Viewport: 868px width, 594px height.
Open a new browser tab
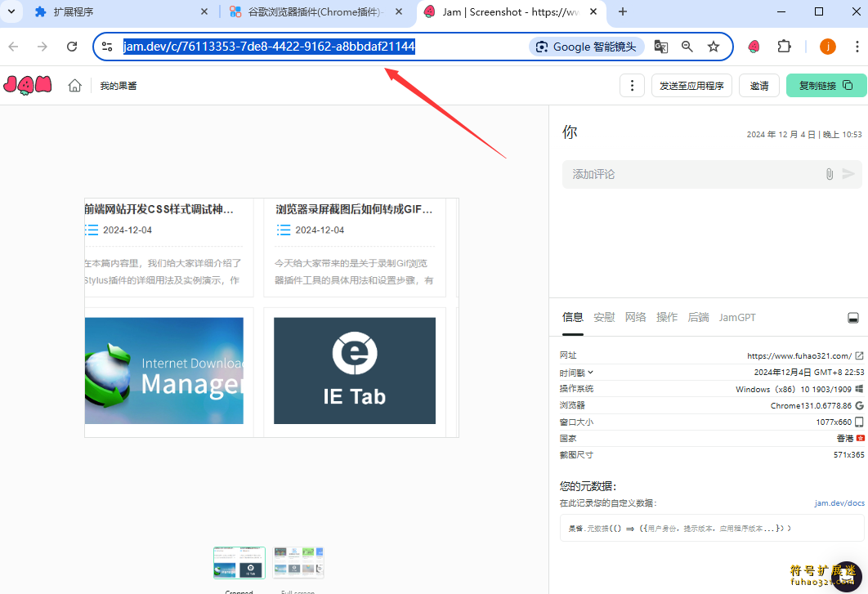623,11
